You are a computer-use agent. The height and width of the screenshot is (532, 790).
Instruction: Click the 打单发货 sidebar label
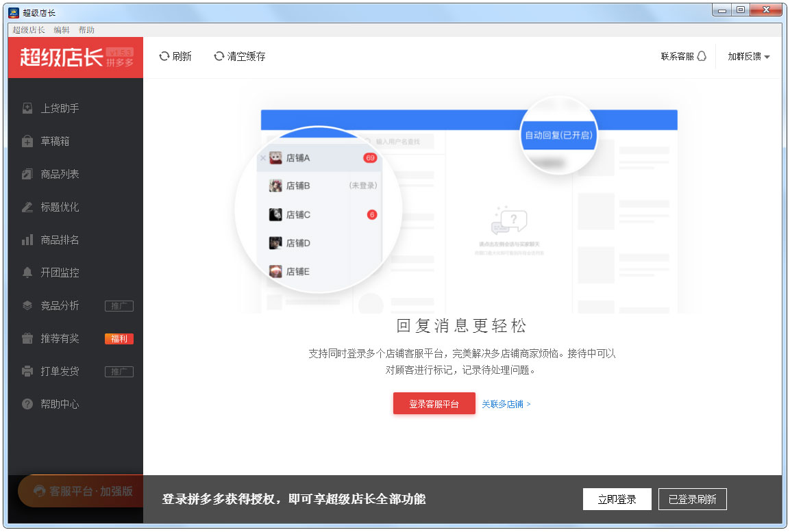point(60,372)
